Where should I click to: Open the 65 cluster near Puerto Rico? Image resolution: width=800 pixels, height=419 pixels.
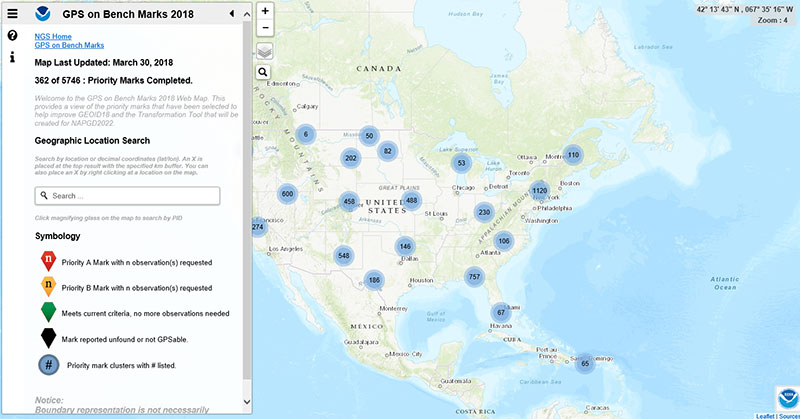(585, 364)
